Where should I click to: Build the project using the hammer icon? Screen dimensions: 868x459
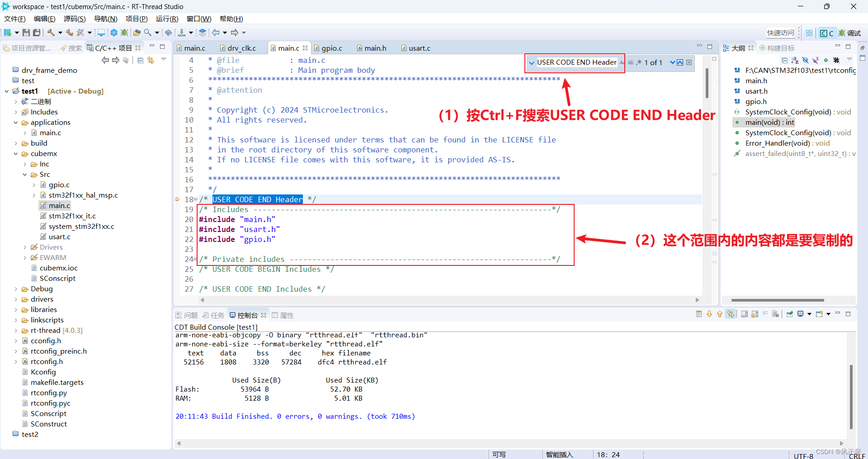pos(51,32)
